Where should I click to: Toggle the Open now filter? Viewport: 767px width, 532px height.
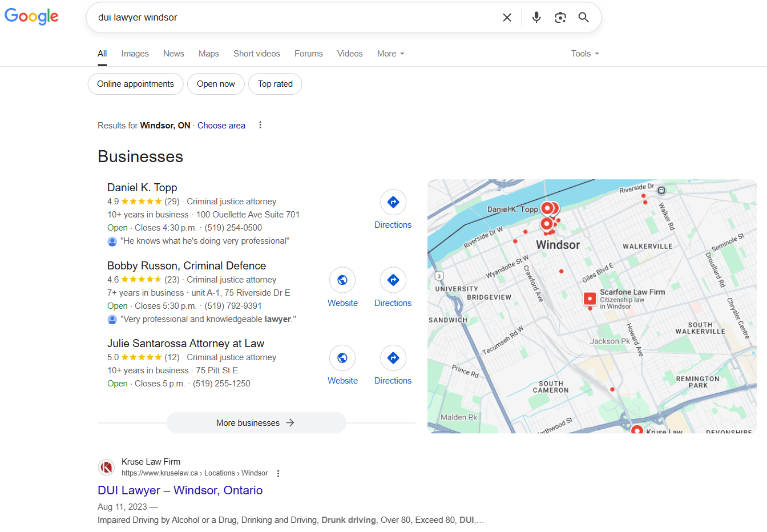point(216,84)
